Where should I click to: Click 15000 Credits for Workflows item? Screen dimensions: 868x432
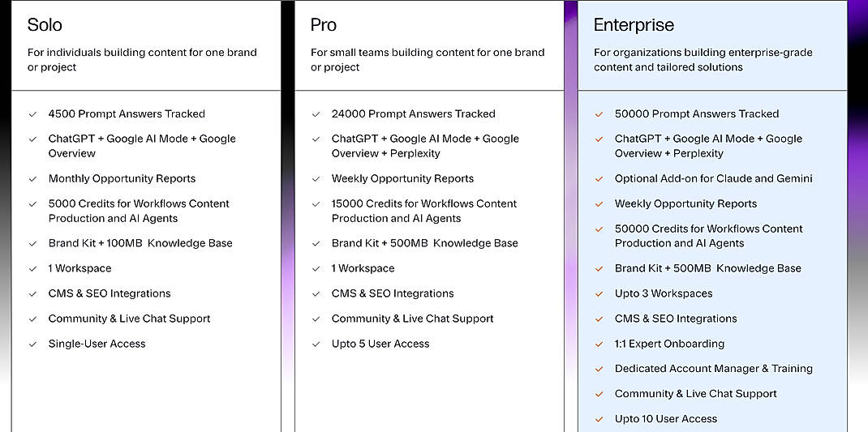(424, 211)
